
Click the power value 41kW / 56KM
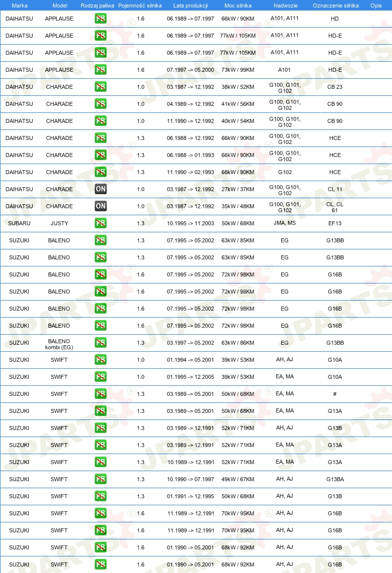(x=238, y=104)
